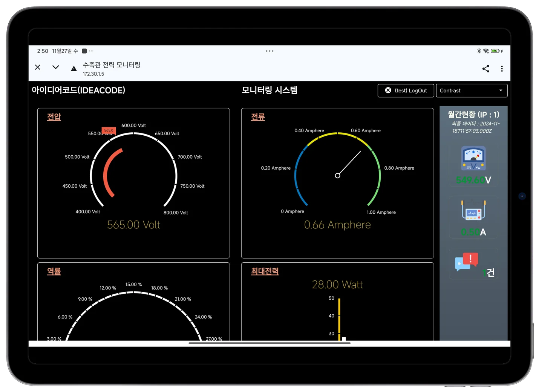Open the three-dot browser options menu
Screen dimensions: 539x392
coord(502,69)
